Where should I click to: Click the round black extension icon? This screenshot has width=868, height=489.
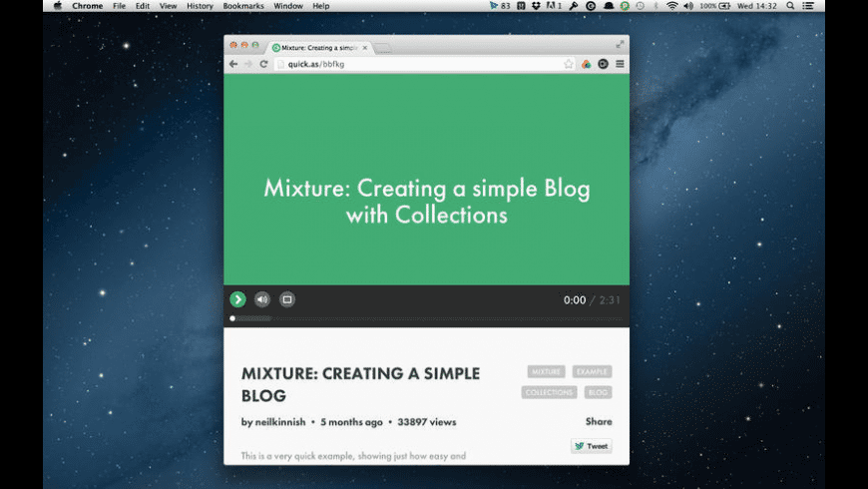pyautogui.click(x=603, y=64)
